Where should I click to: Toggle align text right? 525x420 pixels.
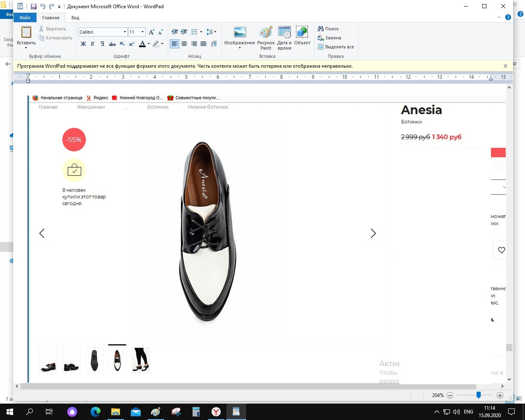pos(194,44)
